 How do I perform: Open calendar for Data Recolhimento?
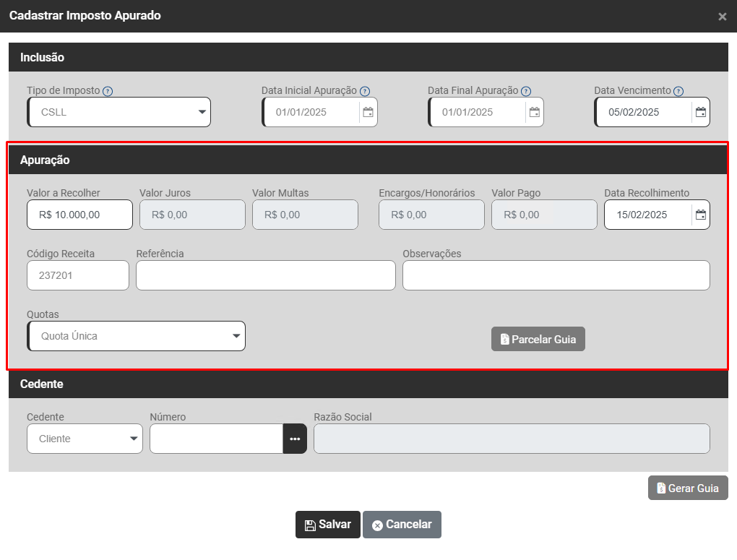[x=700, y=215]
